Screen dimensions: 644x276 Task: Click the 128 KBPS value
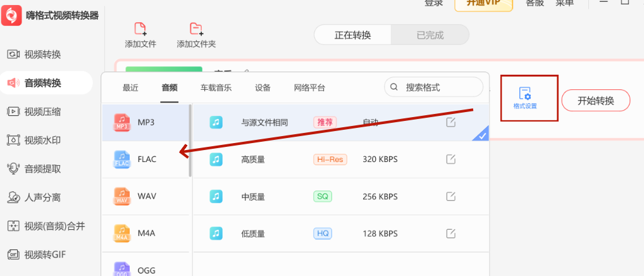[x=380, y=234]
